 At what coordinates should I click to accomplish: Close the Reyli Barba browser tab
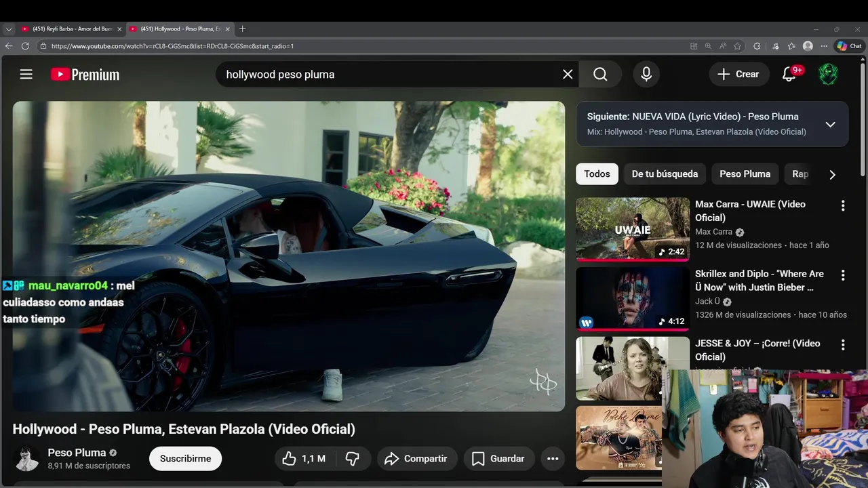coord(119,29)
